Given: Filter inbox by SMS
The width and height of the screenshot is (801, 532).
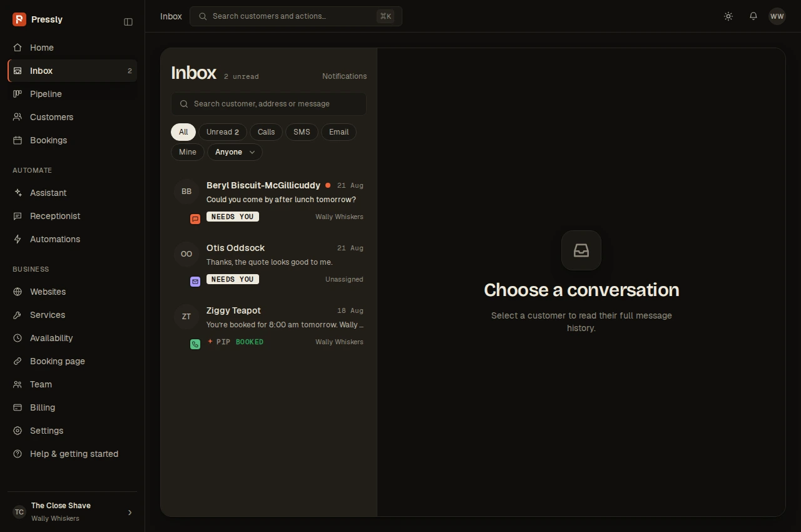Looking at the screenshot, I should click(x=302, y=132).
